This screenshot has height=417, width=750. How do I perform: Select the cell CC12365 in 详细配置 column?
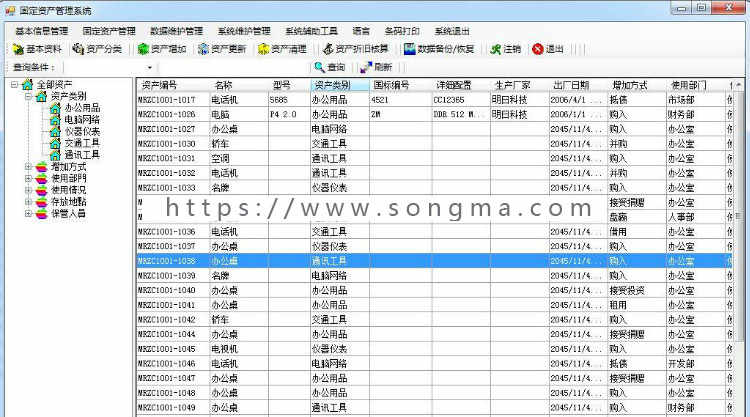coord(461,100)
